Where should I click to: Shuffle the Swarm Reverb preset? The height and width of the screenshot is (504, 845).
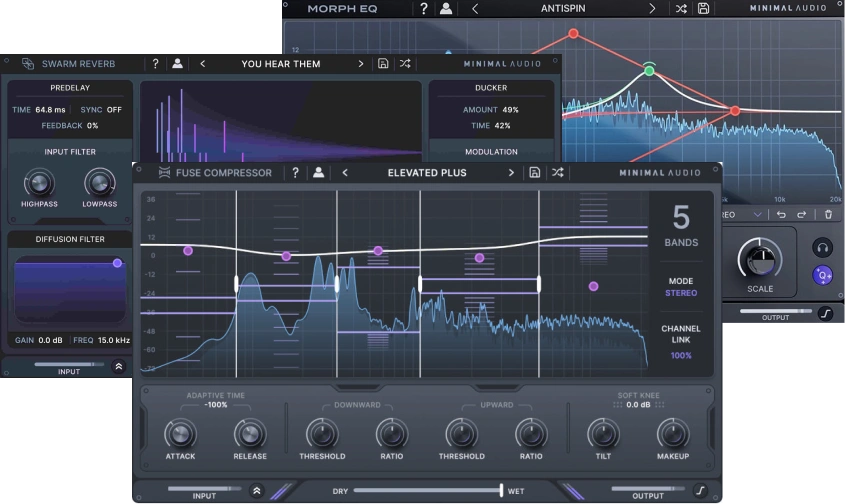pyautogui.click(x=405, y=64)
